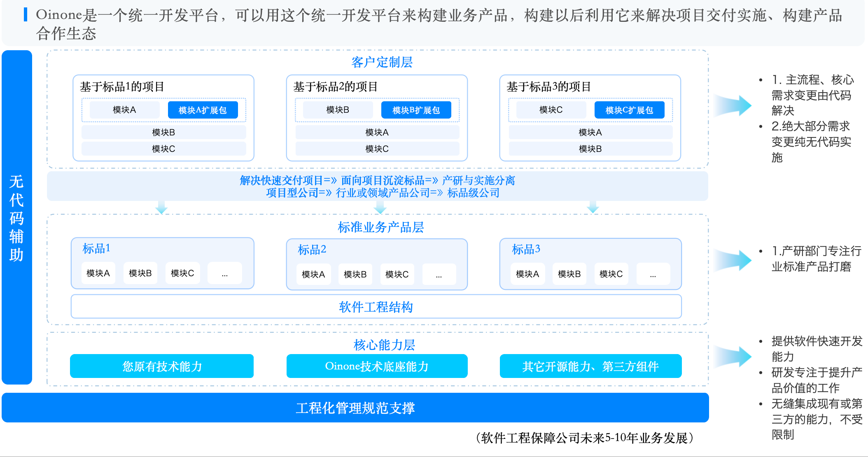
Task: Click the 无代码辅助 vertical bar
Action: tap(17, 217)
